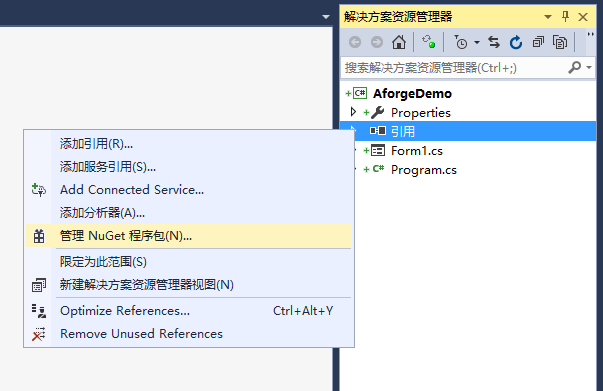
Task: Expand the Properties tree node arrow
Action: pos(353,112)
